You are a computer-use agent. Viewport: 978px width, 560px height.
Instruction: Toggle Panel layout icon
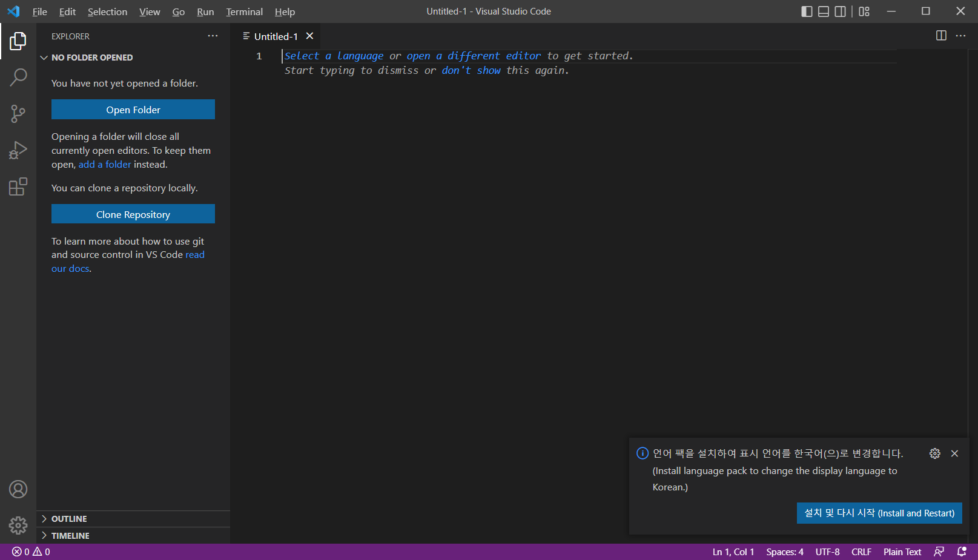pyautogui.click(x=824, y=12)
